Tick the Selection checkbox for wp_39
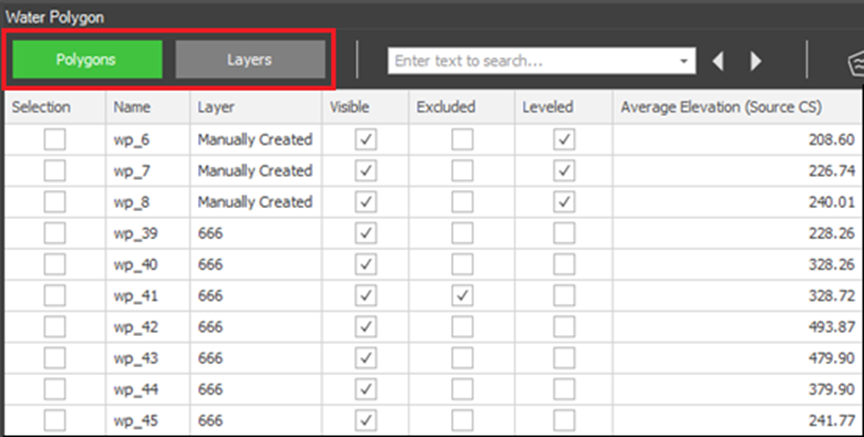This screenshot has height=437, width=864. pos(55,233)
